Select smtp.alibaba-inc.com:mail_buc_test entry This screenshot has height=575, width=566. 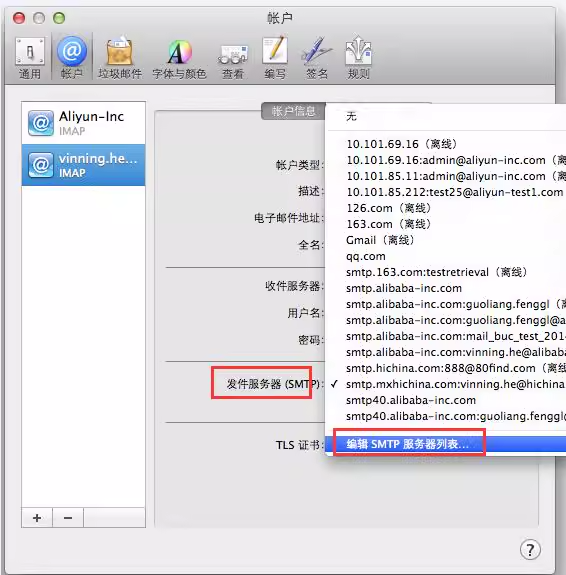click(445, 336)
